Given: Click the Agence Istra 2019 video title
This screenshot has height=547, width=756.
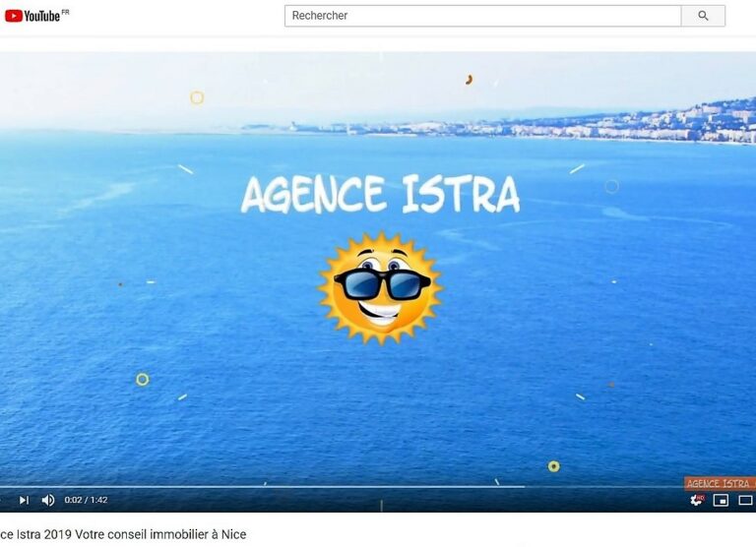Looking at the screenshot, I should (123, 534).
